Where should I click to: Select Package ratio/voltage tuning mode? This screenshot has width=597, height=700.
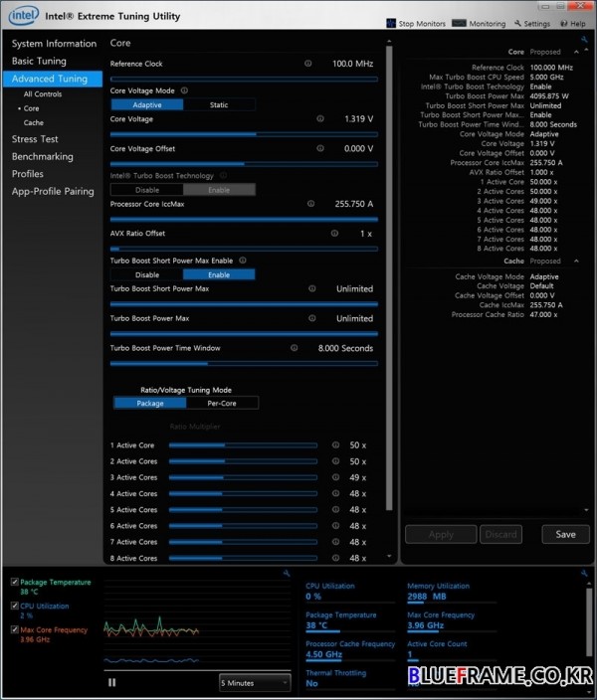150,403
